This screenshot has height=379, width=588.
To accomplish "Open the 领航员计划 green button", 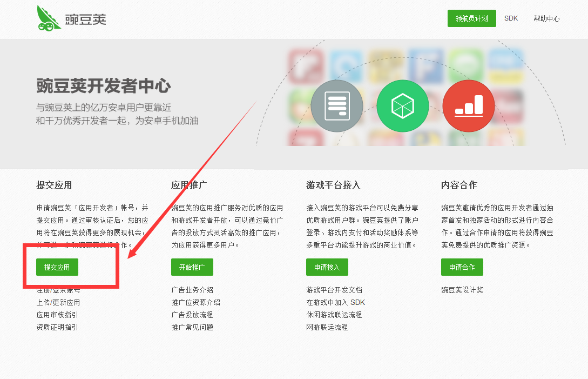I will [471, 18].
